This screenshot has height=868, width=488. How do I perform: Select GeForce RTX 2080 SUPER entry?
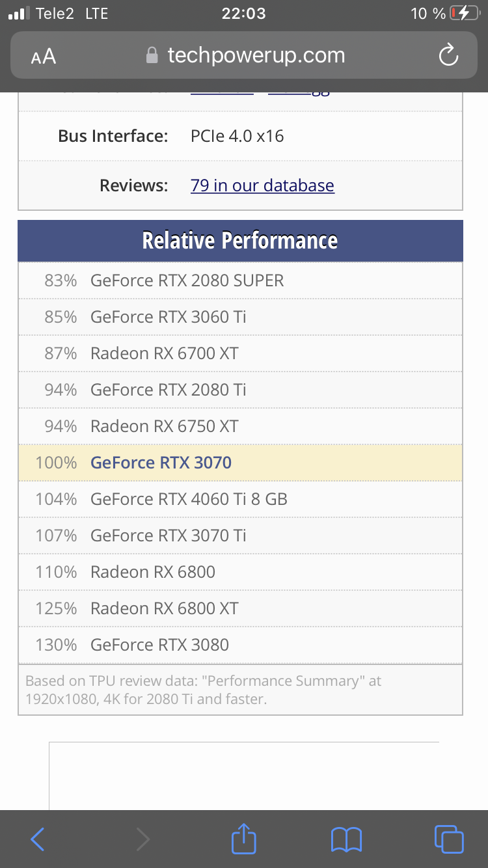pos(187,280)
